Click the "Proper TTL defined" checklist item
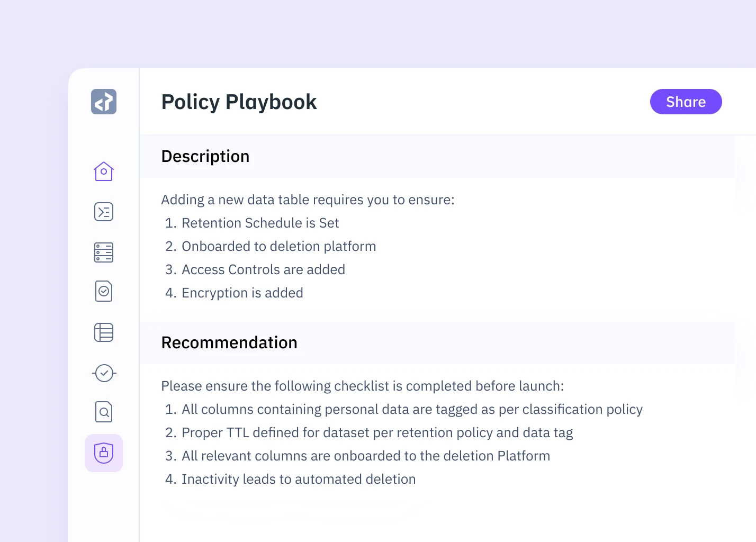This screenshot has height=542, width=756. [377, 433]
